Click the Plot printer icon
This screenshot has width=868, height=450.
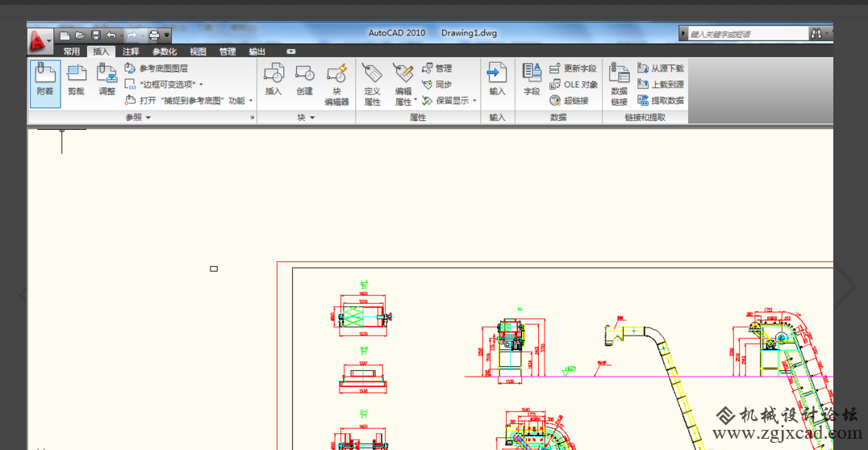click(x=154, y=35)
